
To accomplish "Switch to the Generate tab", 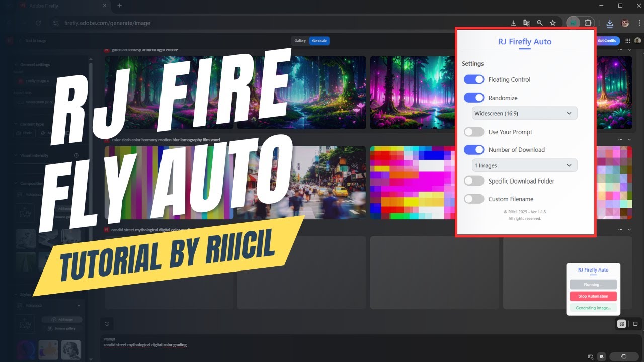I will point(319,41).
